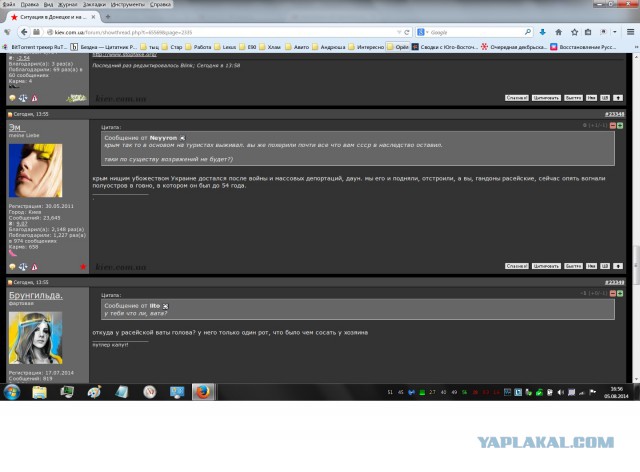Click Спасибо! button in the Blink-edited post
This screenshot has width=640, height=472.
tap(517, 98)
